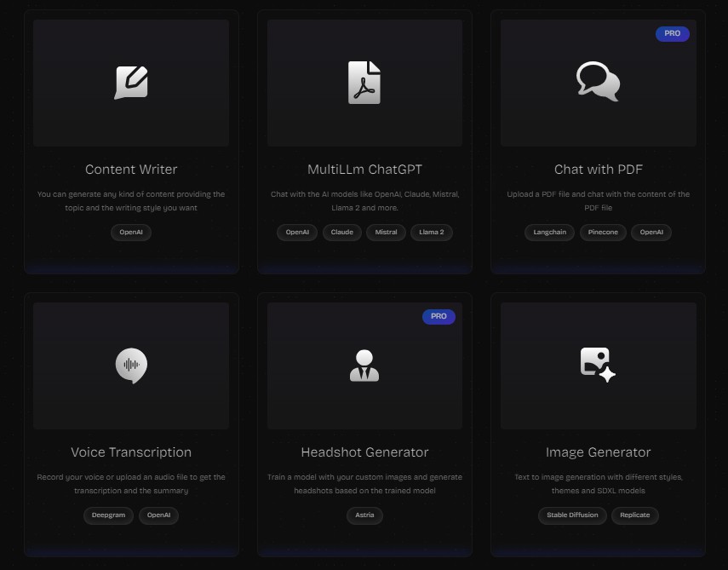Viewport: 728px width, 570px height.
Task: Click the chat bubbles icon in Chat with PDF card
Action: (x=598, y=81)
